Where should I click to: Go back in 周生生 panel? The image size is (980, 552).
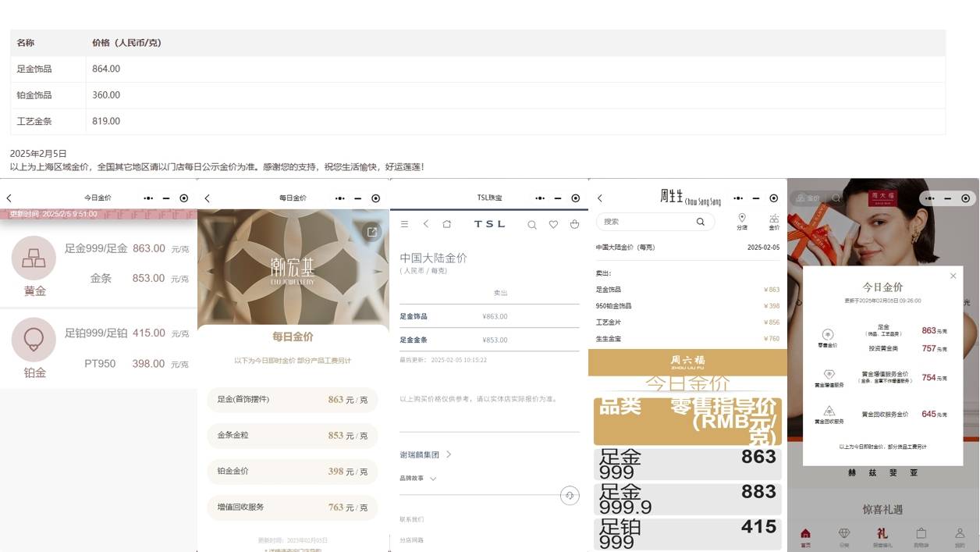(600, 198)
